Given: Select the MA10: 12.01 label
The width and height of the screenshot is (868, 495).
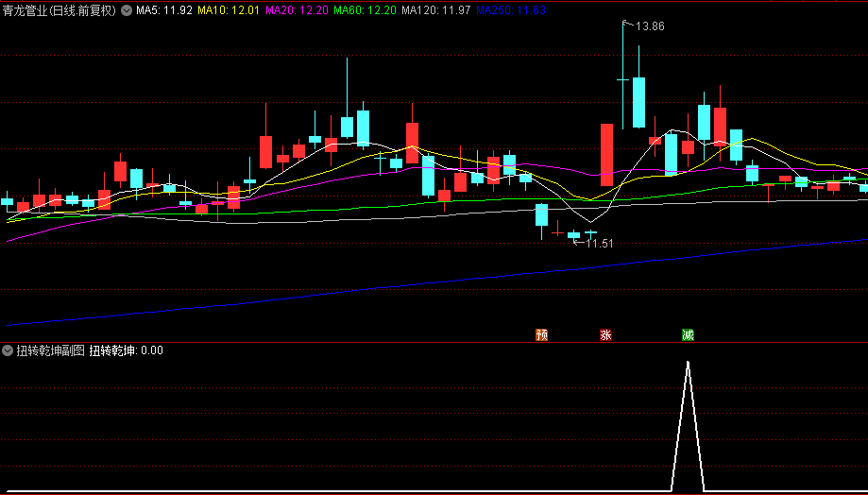Looking at the screenshot, I should [228, 10].
